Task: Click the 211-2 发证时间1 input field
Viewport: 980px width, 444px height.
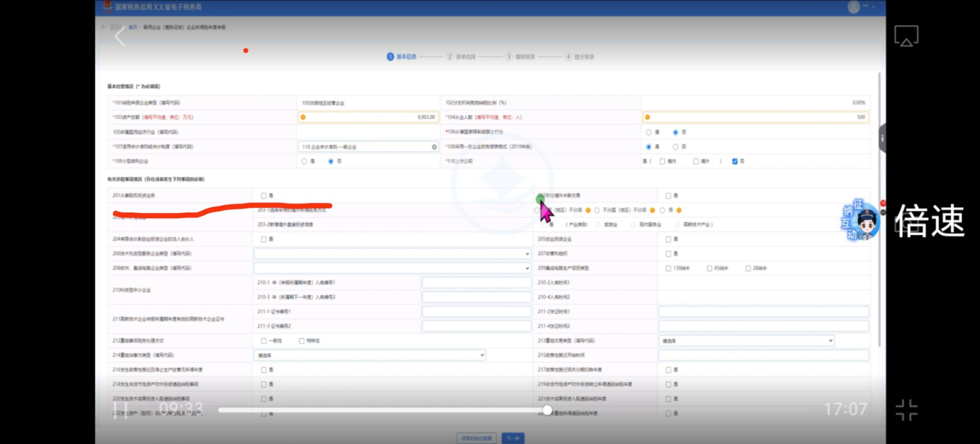Action: click(763, 312)
